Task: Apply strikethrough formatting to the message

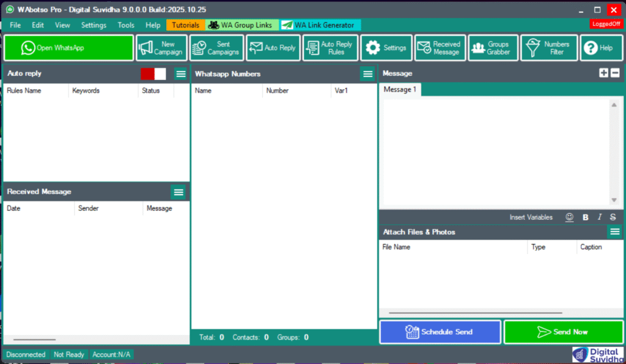Action: (x=613, y=217)
